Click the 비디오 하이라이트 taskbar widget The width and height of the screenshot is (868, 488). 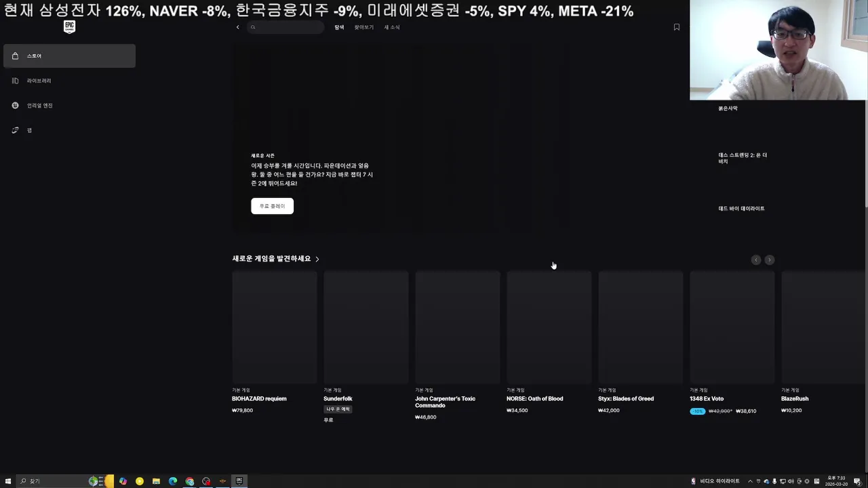715,481
